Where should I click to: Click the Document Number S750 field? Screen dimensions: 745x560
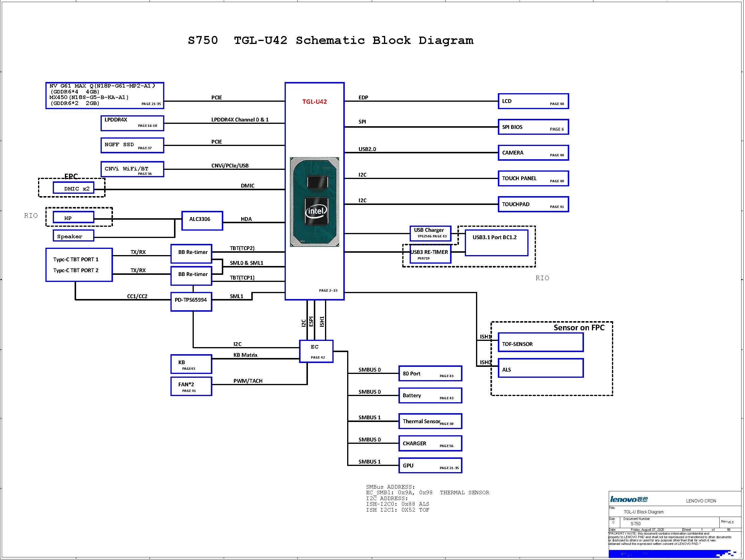[x=636, y=524]
